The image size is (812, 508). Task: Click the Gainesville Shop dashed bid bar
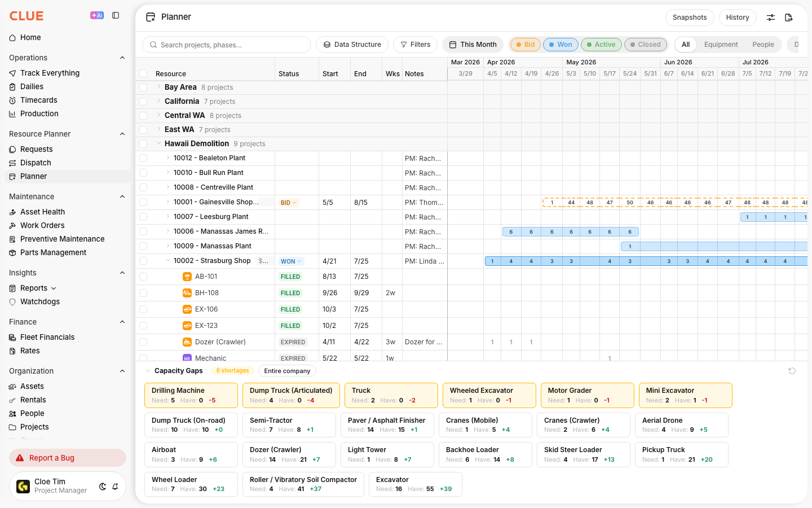tap(675, 202)
